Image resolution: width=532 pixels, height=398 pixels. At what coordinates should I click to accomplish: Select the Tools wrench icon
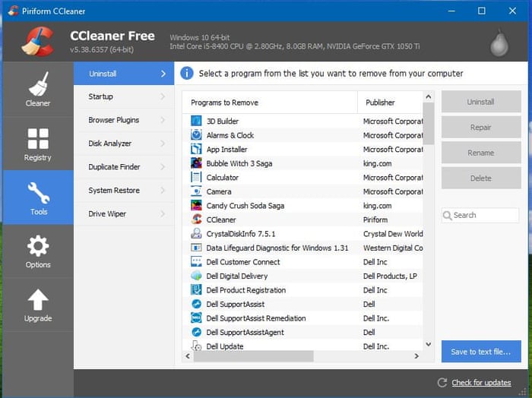(38, 194)
